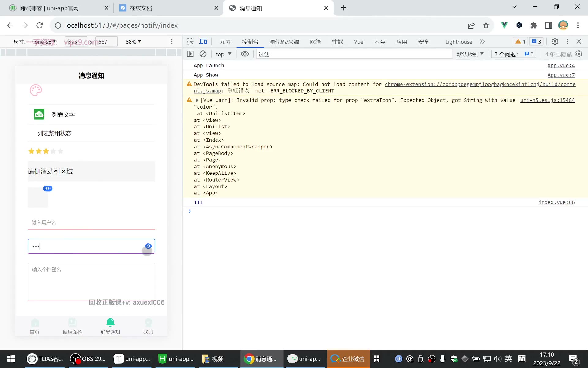Click the Windows Start button
Viewport: 588px width, 368px height.
pyautogui.click(x=11, y=358)
